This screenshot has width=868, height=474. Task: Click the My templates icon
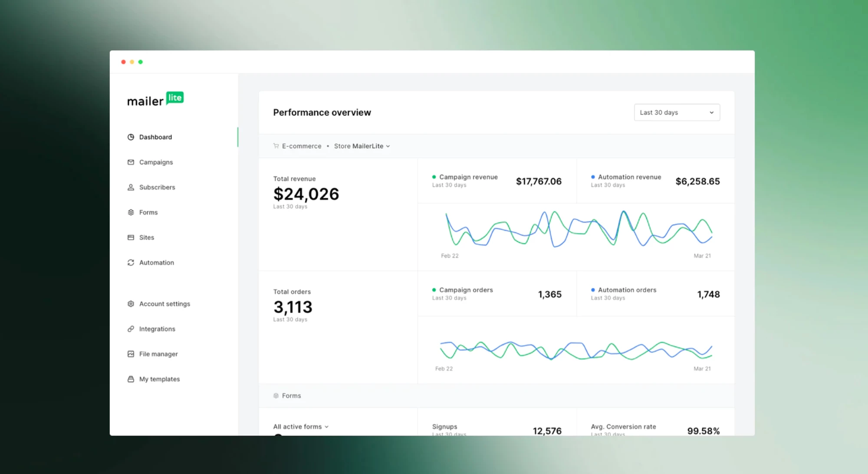tap(131, 379)
